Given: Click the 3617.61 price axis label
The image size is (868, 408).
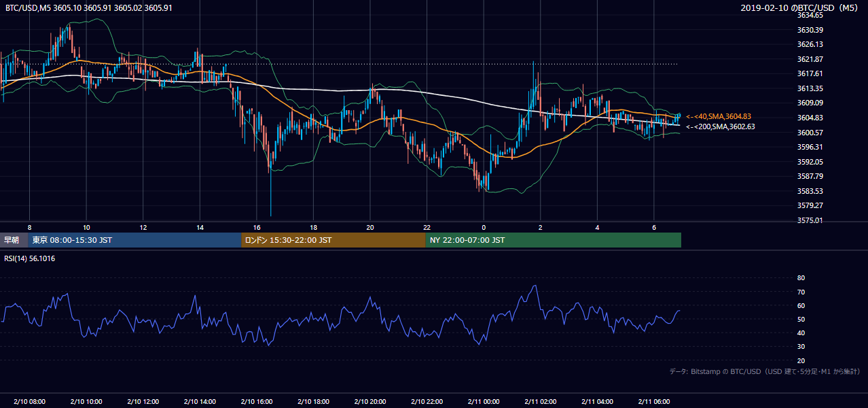Looking at the screenshot, I should pyautogui.click(x=810, y=73).
